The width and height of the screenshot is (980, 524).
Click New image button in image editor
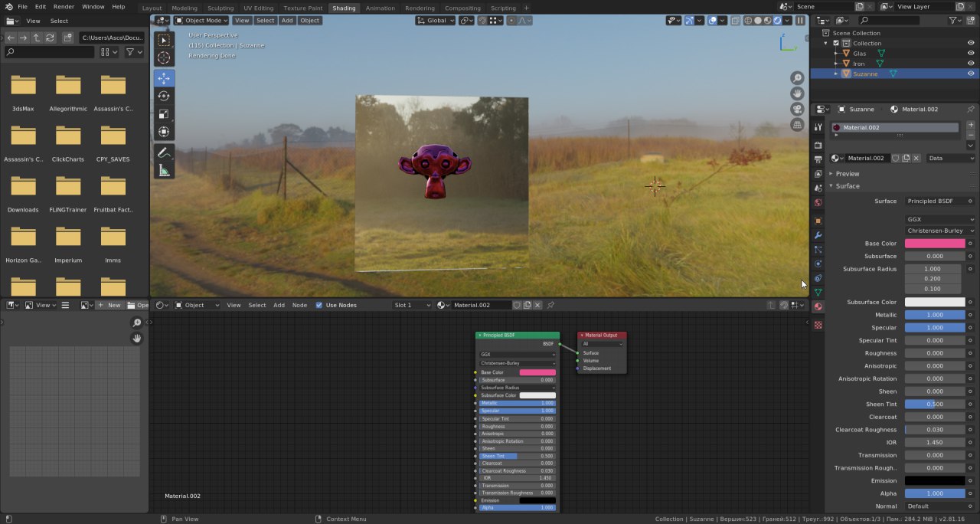coord(109,305)
